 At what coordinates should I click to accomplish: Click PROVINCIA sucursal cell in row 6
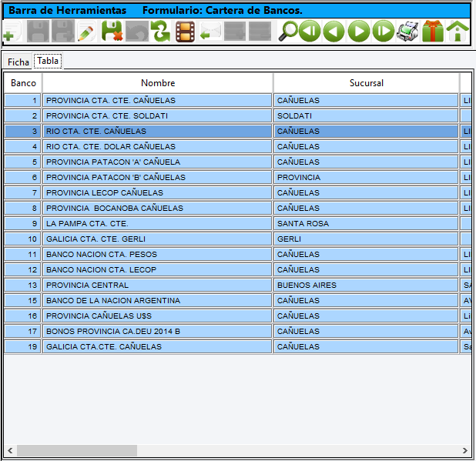tap(366, 178)
